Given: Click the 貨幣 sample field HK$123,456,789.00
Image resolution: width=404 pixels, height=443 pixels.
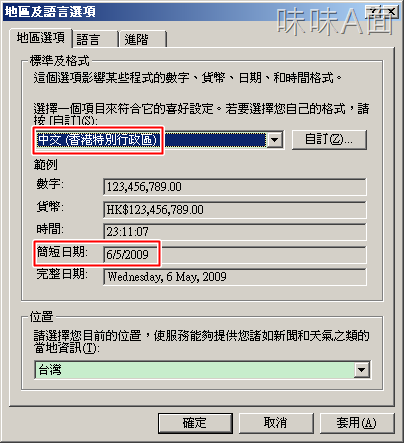Looking at the screenshot, I should [x=235, y=210].
